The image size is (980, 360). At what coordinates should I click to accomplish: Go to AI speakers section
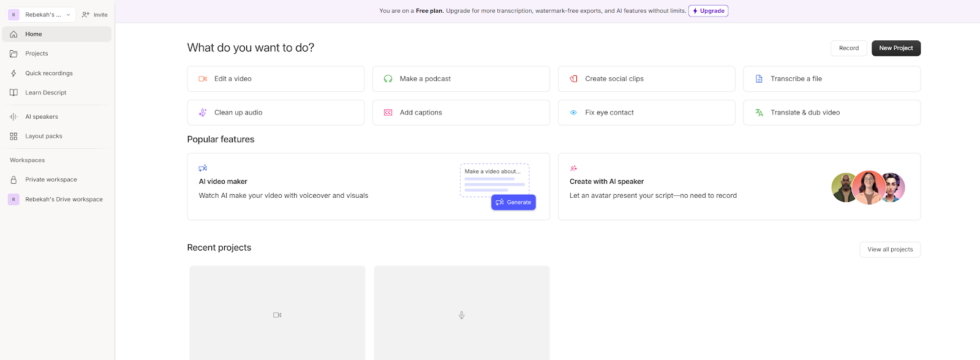pos(57,117)
